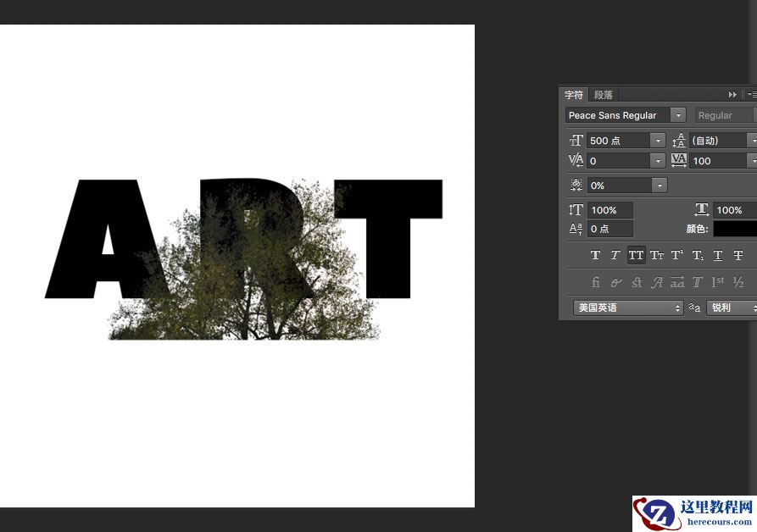This screenshot has width=757, height=532.
Task: Toggle strikethrough formatting
Action: [x=738, y=255]
